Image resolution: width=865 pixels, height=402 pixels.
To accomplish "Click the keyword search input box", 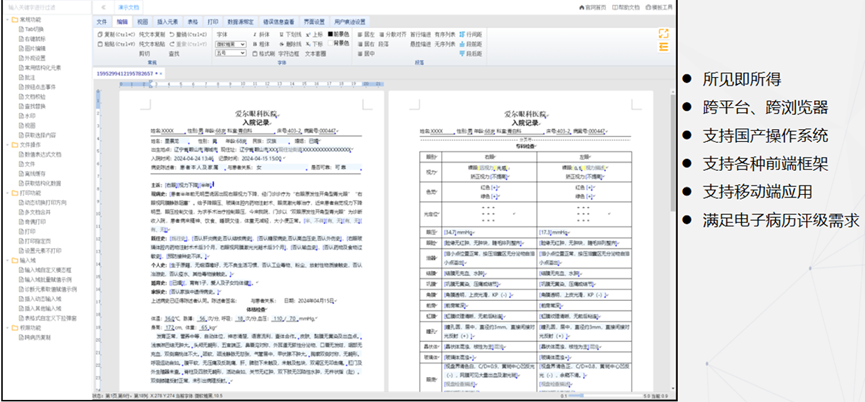I will 40,8.
